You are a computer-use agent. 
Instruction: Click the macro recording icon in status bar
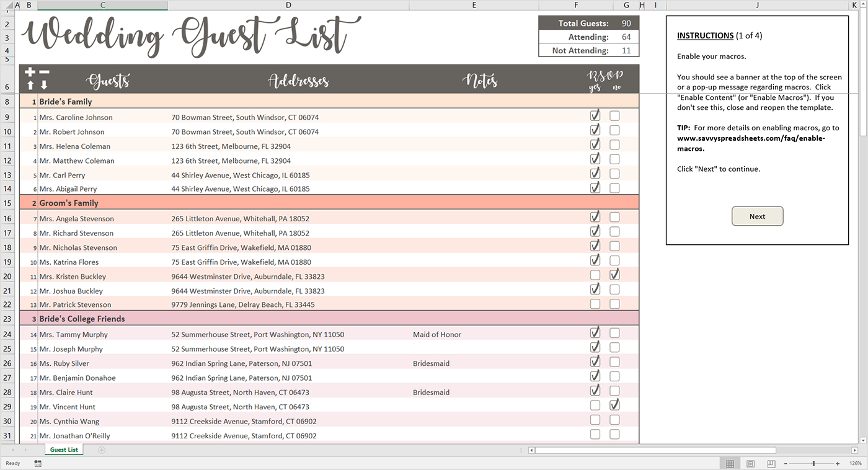(38, 464)
